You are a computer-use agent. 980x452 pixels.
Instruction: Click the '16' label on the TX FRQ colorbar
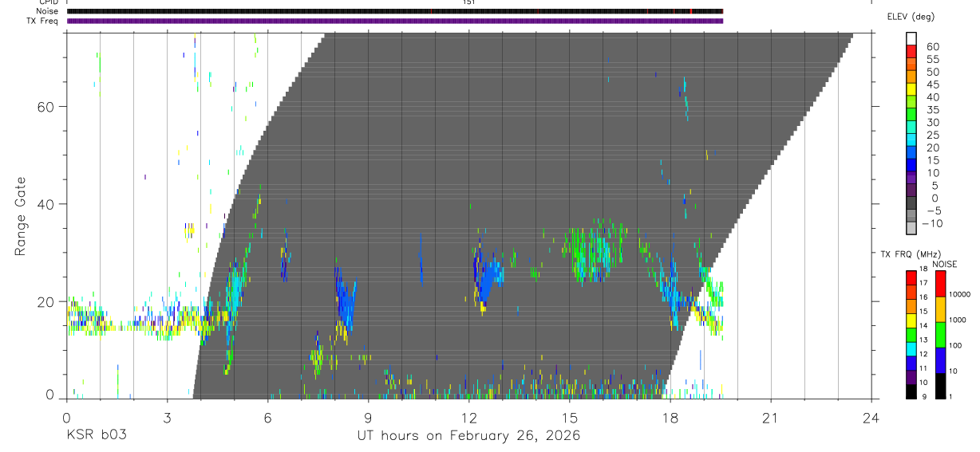[925, 297]
